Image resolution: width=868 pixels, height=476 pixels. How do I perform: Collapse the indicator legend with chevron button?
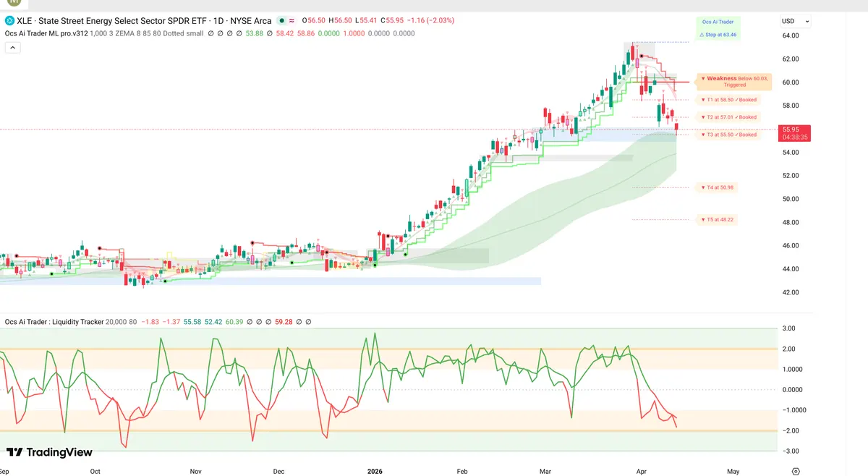[12, 47]
